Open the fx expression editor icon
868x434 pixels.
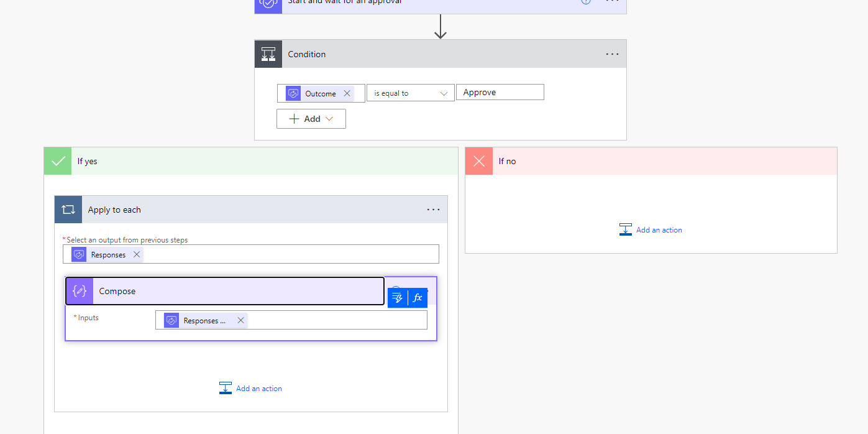point(418,297)
